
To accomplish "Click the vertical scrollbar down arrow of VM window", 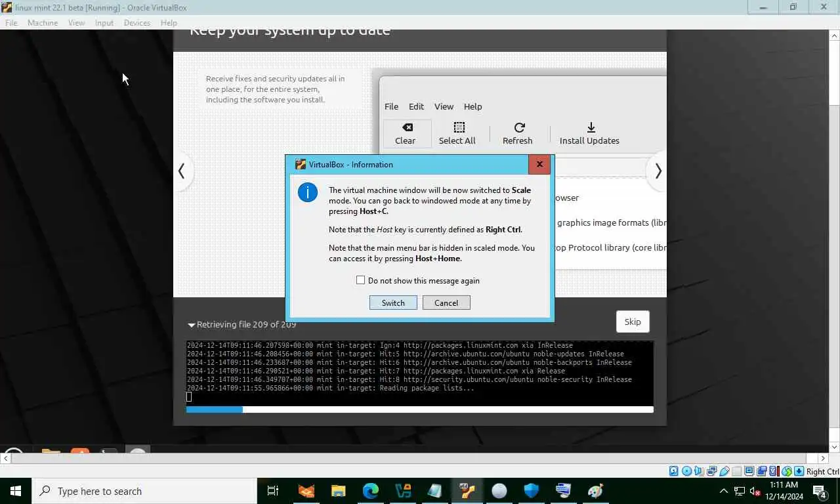I will click(x=834, y=446).
